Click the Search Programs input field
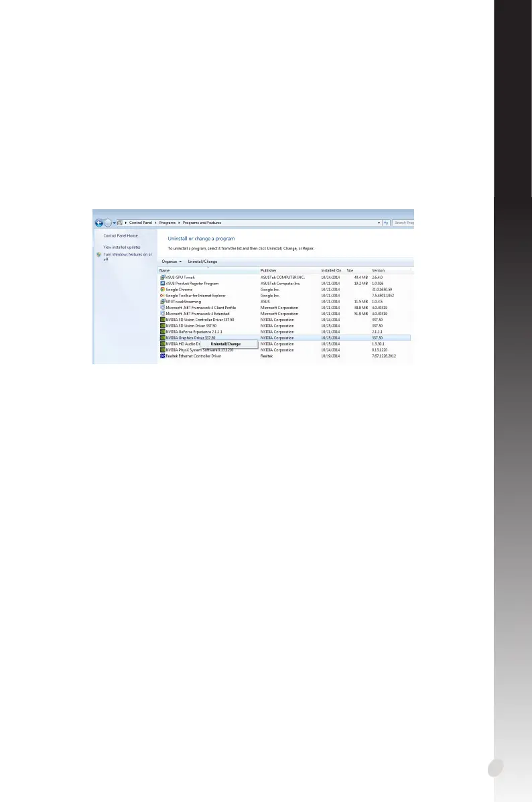This screenshot has width=532, height=802. click(403, 223)
